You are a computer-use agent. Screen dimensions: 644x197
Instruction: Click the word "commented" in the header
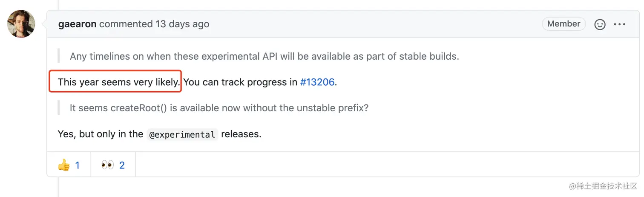coord(126,24)
